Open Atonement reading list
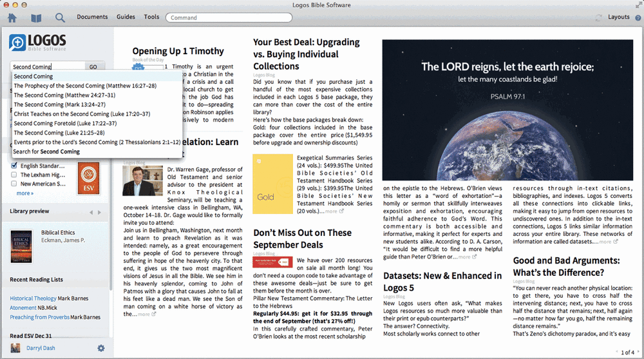644x359 pixels. 23,307
